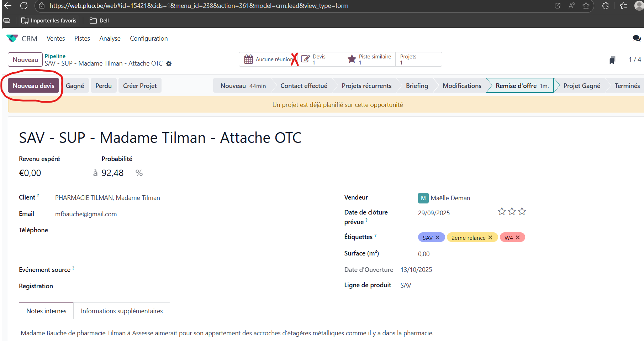The width and height of the screenshot is (644, 341).
Task: Open the Analyse menu
Action: pyautogui.click(x=110, y=38)
